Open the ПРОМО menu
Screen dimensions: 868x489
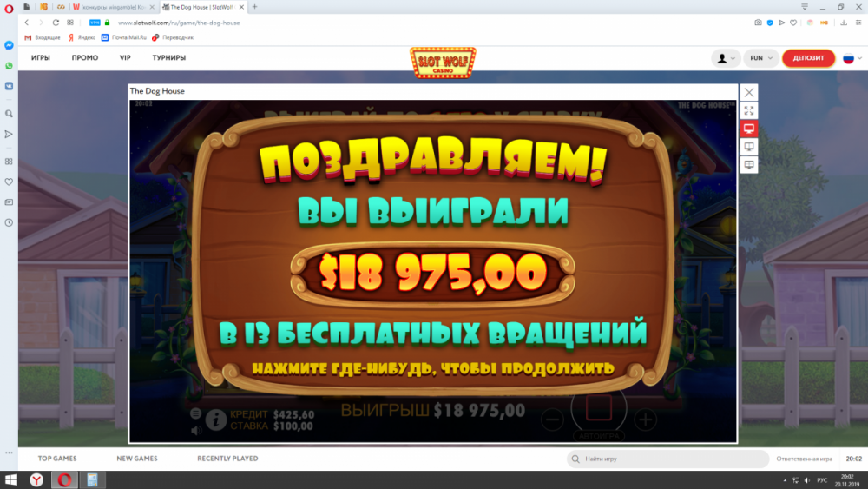pyautogui.click(x=85, y=57)
